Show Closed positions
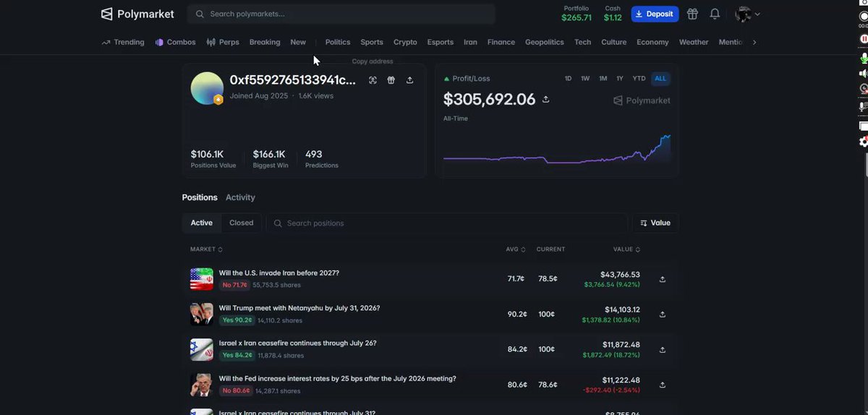 [242, 223]
